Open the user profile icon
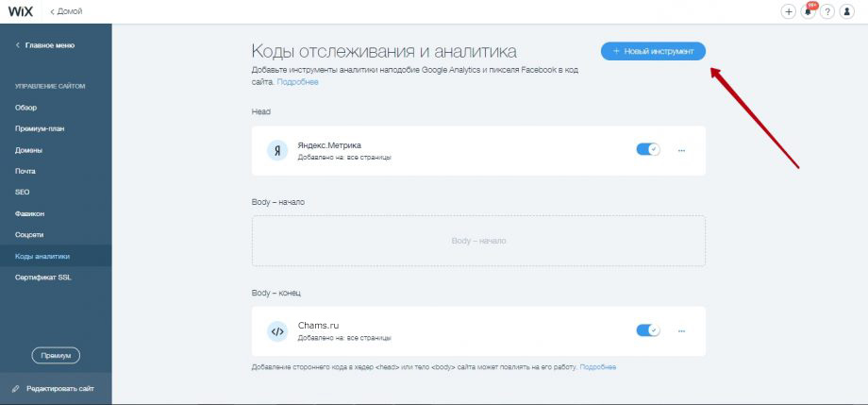Viewport: 868px width, 405px height. [847, 11]
